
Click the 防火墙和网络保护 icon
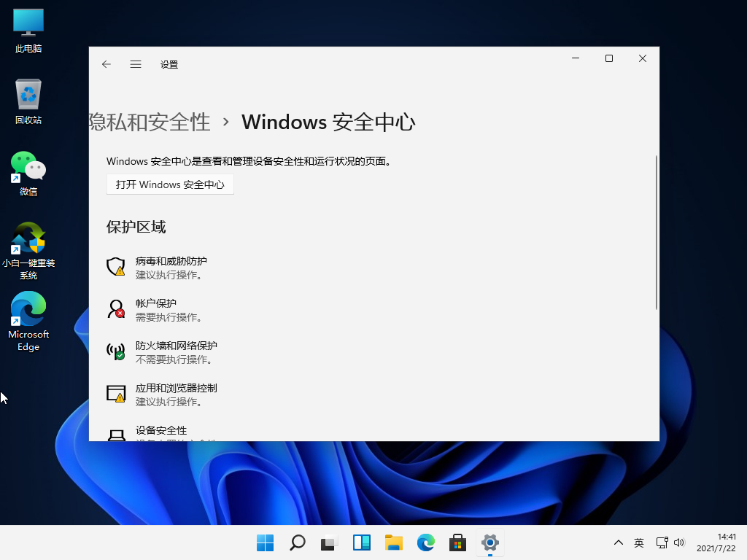117,351
